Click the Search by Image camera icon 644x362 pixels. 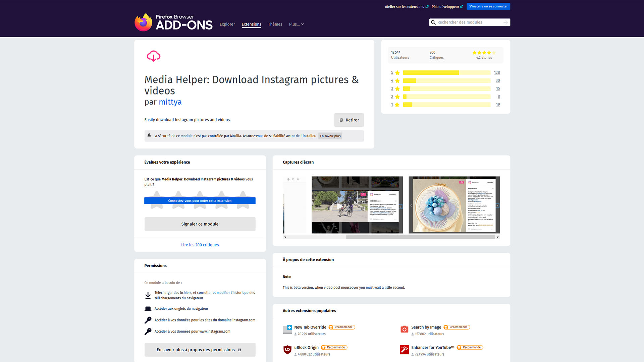click(405, 329)
